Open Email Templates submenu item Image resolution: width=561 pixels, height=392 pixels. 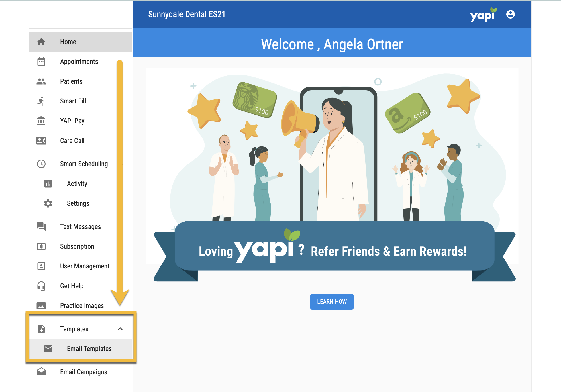(x=81, y=349)
